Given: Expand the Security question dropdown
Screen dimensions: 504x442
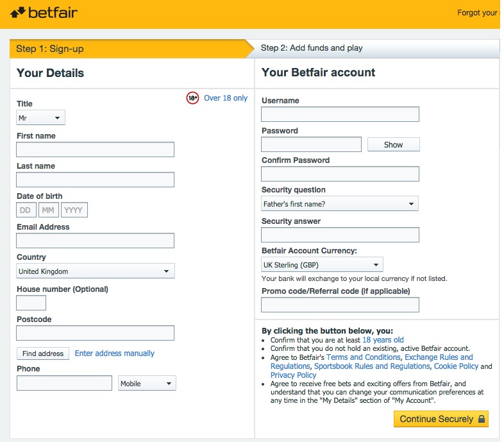Looking at the screenshot, I should point(340,203).
